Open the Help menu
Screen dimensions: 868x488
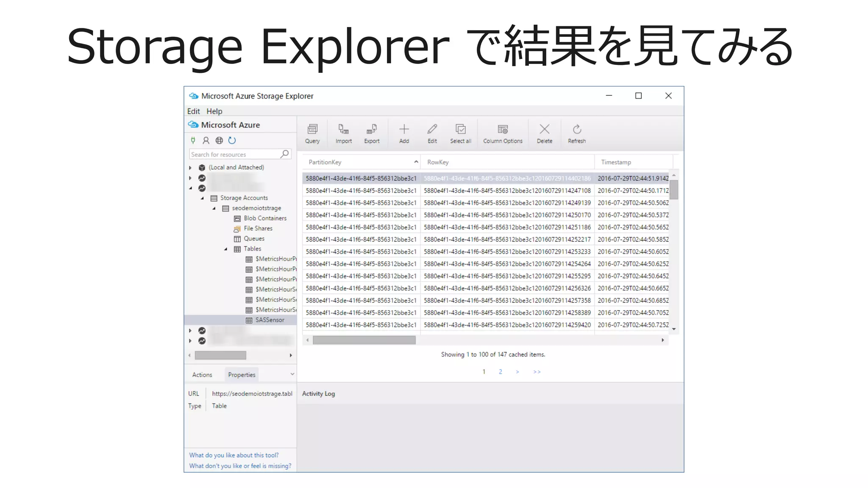tap(214, 111)
